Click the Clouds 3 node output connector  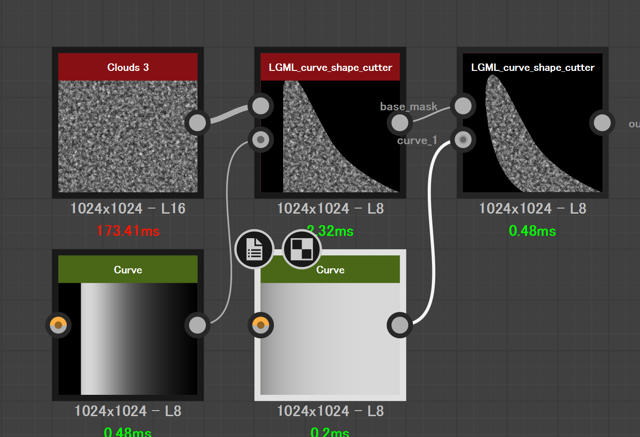pyautogui.click(x=198, y=123)
